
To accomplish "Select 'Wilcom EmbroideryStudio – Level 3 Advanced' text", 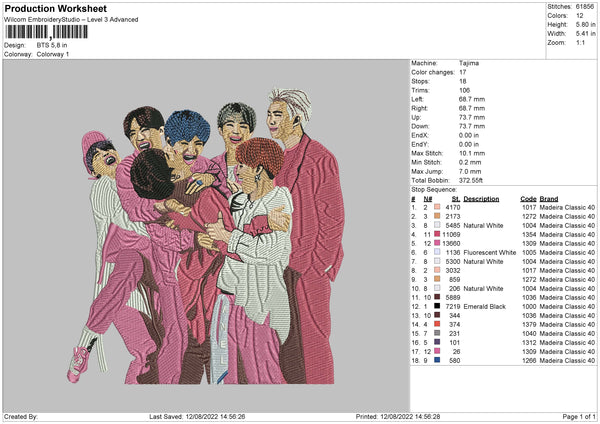I will click(x=71, y=20).
